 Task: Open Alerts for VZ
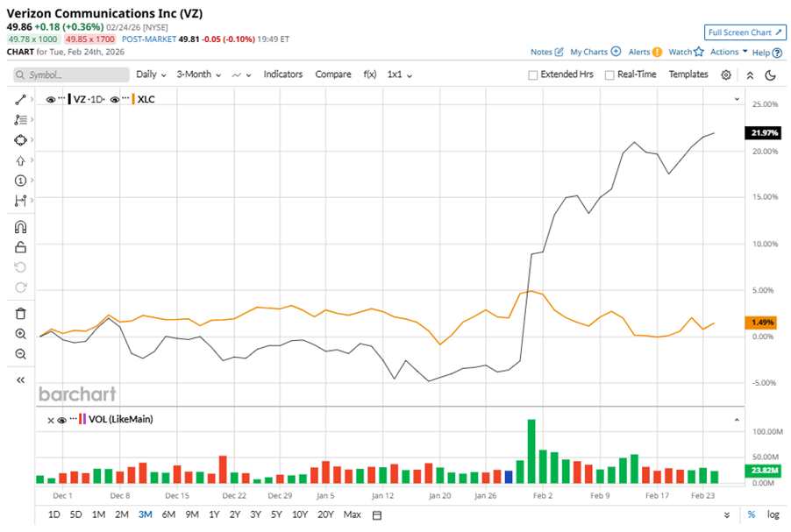(645, 52)
